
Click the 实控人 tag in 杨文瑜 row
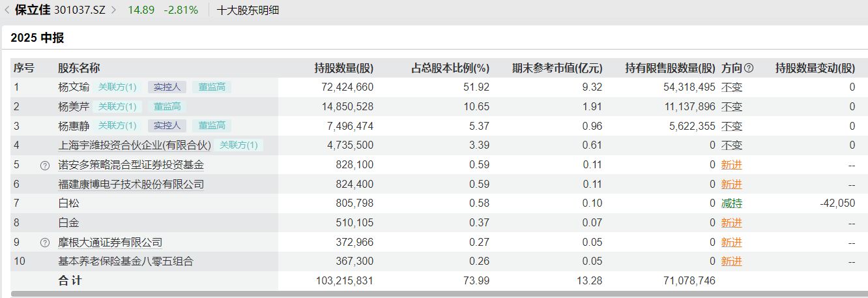(x=167, y=87)
